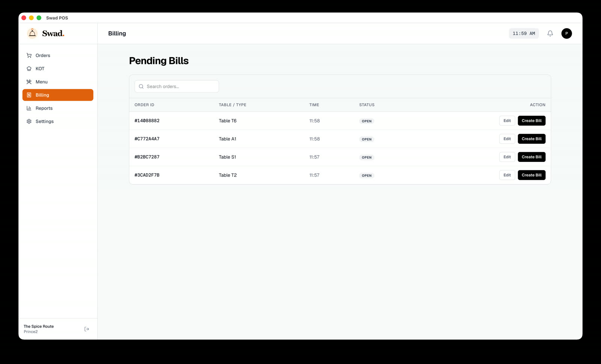
Task: Click the Orders cart icon in sidebar
Action: tap(29, 56)
